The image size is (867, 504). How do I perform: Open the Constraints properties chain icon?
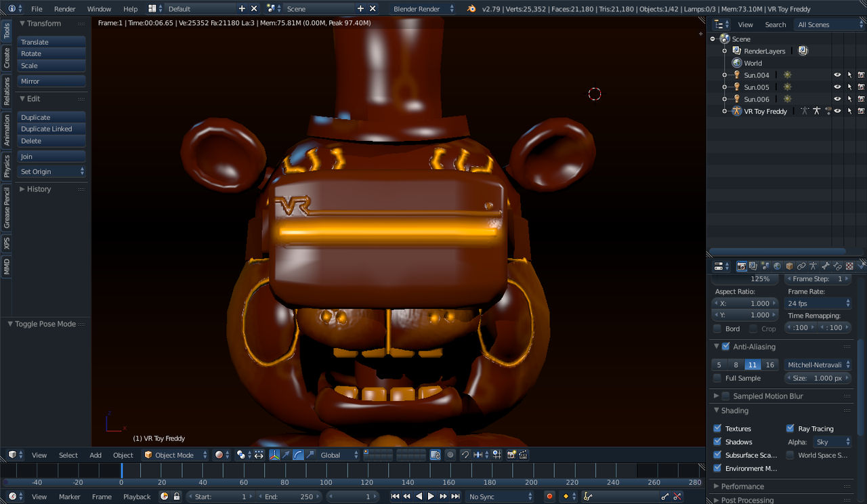coord(801,266)
